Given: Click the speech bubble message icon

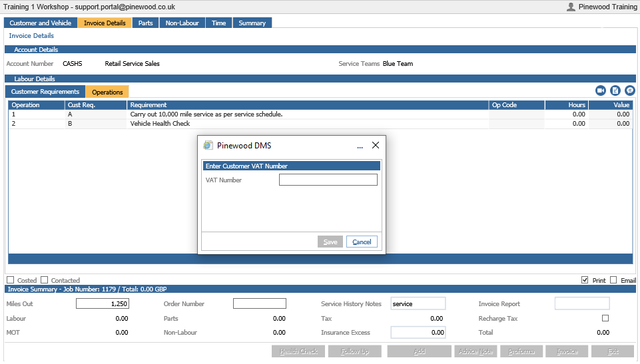Looking at the screenshot, I should pyautogui.click(x=630, y=91).
